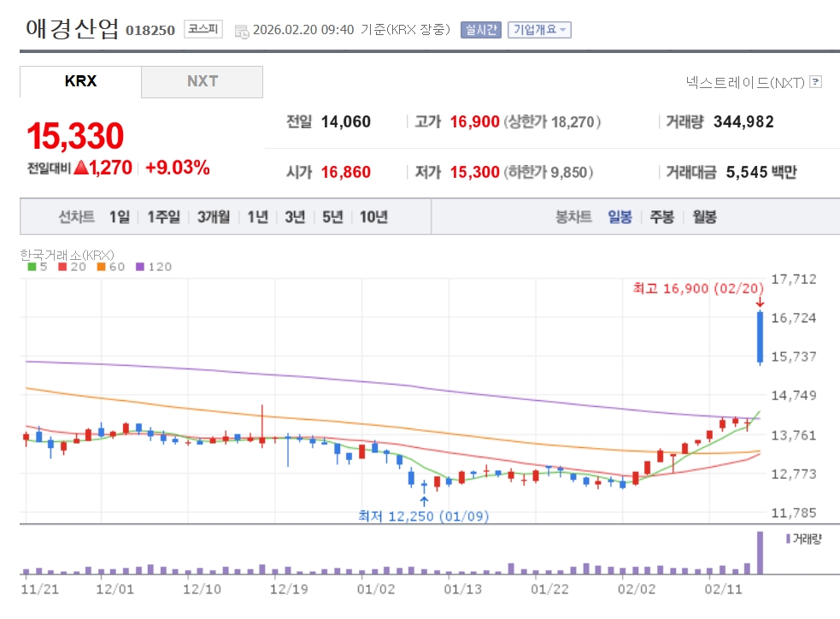
Task: Click the 코스피 market badge
Action: pyautogui.click(x=203, y=29)
